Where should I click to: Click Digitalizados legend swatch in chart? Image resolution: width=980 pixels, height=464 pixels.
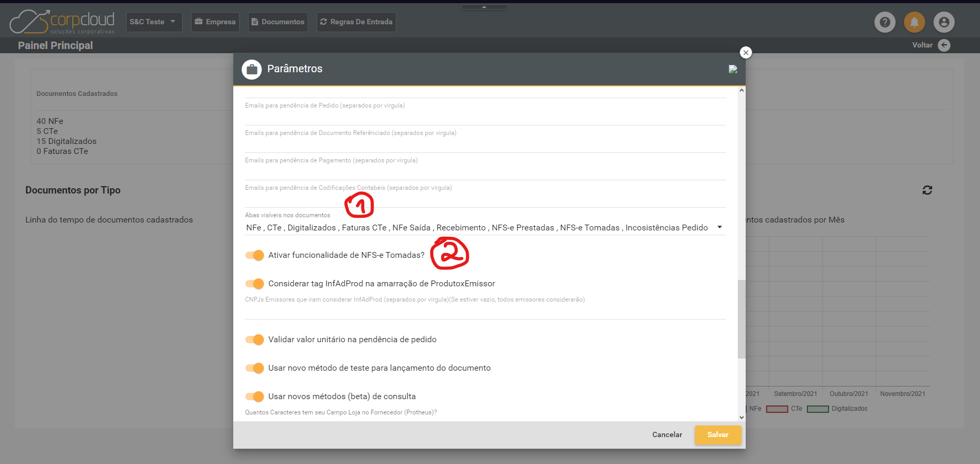pos(817,409)
